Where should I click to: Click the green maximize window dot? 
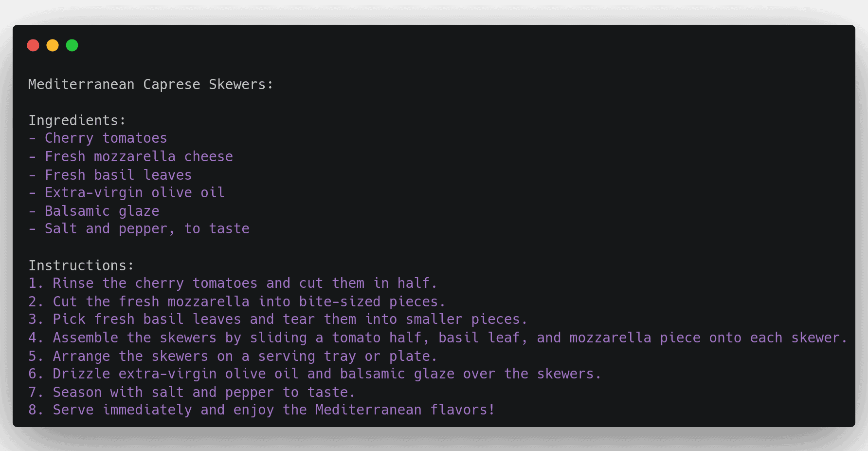pos(72,45)
